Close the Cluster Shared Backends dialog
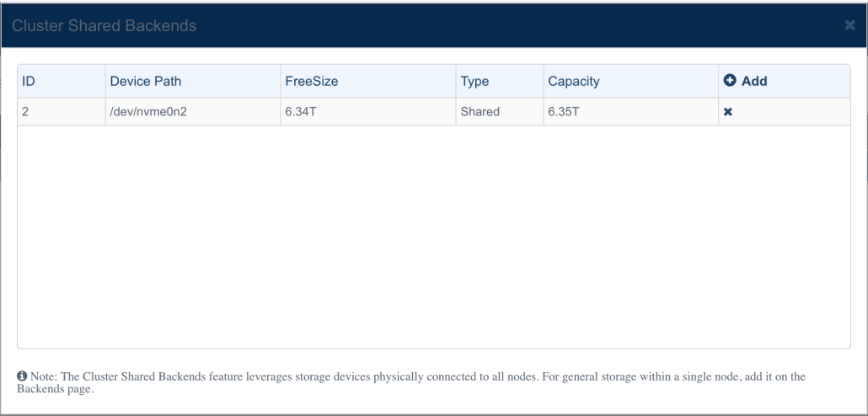868x416 pixels. click(x=849, y=25)
